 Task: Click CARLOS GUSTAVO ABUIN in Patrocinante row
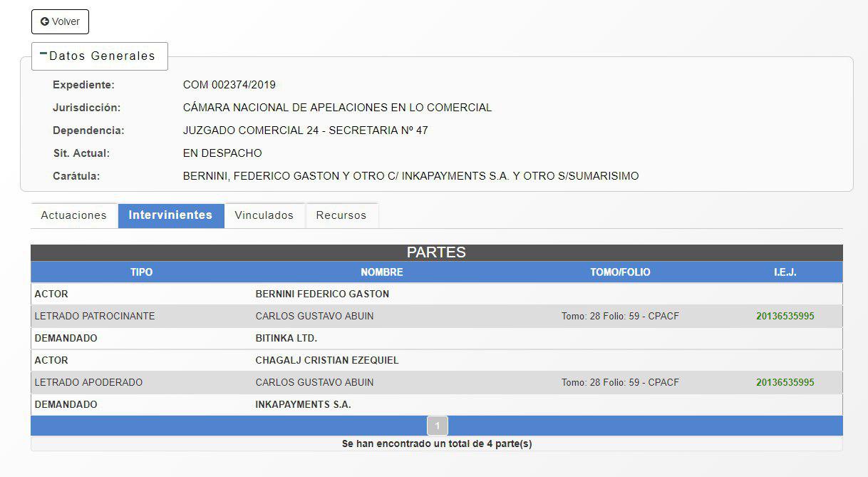click(314, 316)
